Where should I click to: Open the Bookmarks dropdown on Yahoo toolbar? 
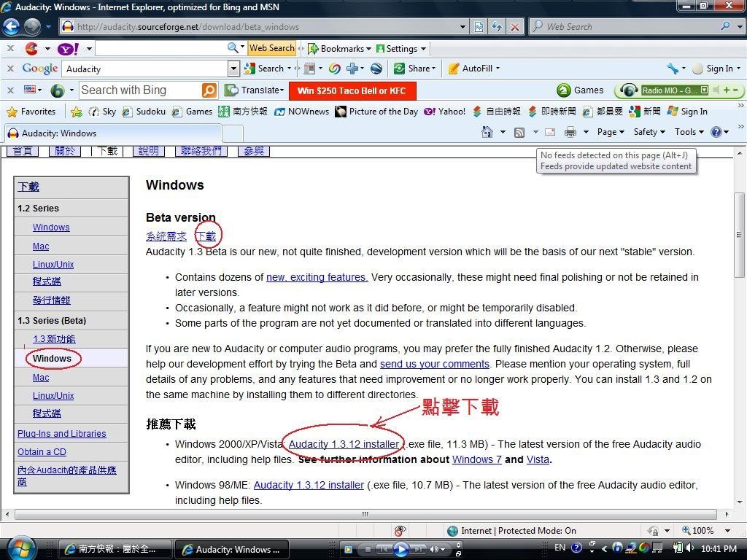[x=339, y=49]
